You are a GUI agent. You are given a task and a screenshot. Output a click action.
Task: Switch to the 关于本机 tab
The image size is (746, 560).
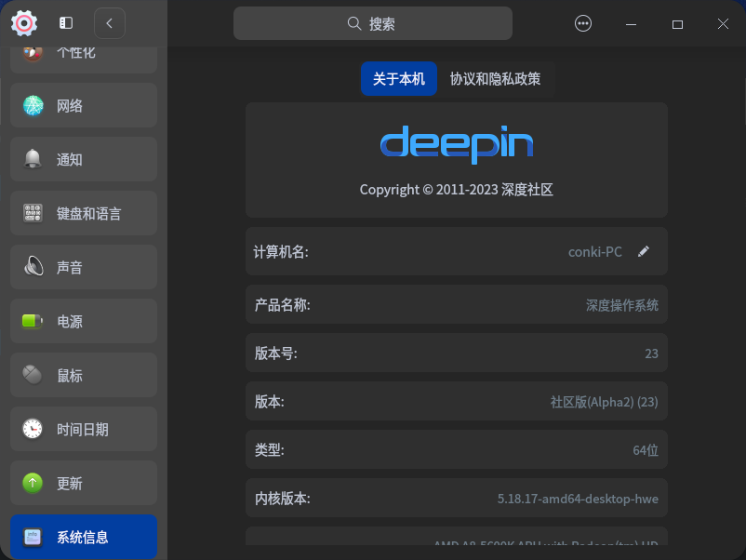click(x=399, y=78)
